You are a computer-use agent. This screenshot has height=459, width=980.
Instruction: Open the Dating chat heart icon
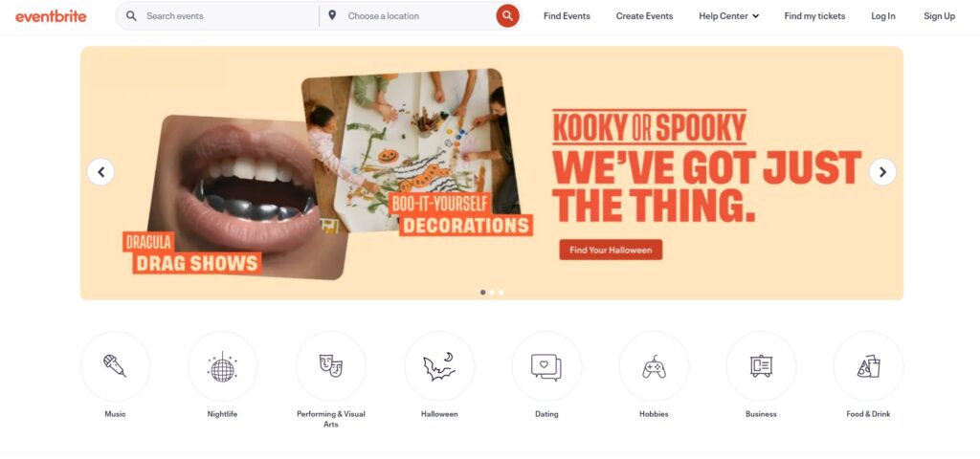[546, 366]
